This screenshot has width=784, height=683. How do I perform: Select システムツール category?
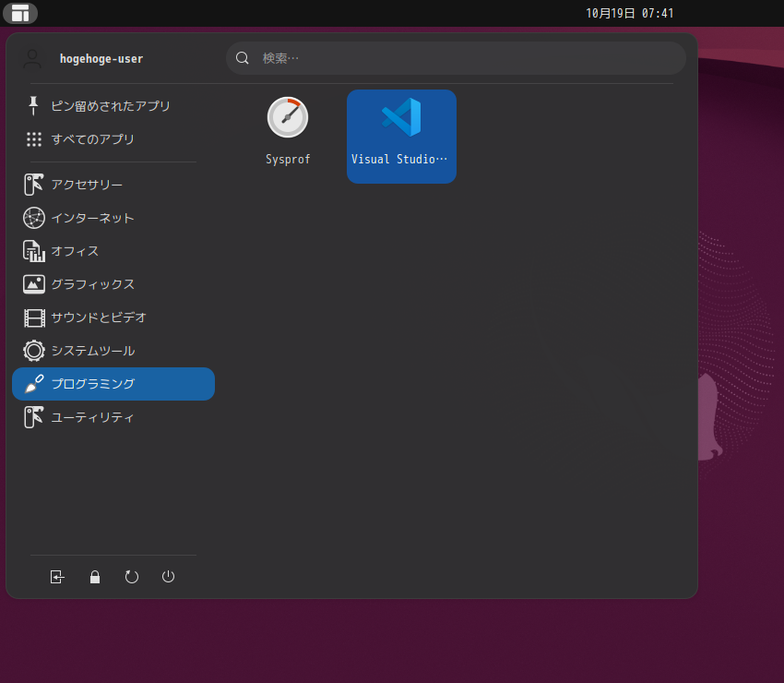click(x=113, y=351)
